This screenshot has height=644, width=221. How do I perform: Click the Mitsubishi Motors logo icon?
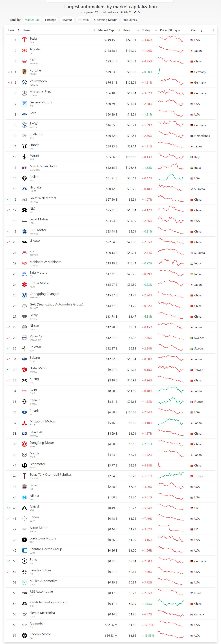coord(24,423)
